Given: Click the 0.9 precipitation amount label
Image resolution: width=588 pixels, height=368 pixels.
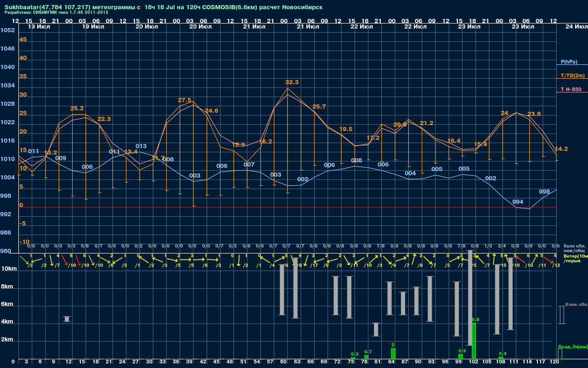Looking at the screenshot, I should pyautogui.click(x=462, y=351).
